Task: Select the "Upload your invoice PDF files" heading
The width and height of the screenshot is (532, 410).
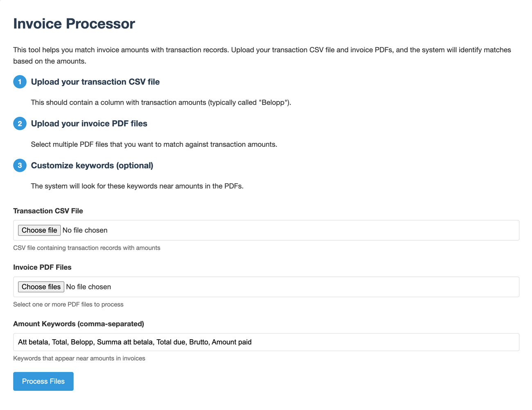Action: click(89, 123)
